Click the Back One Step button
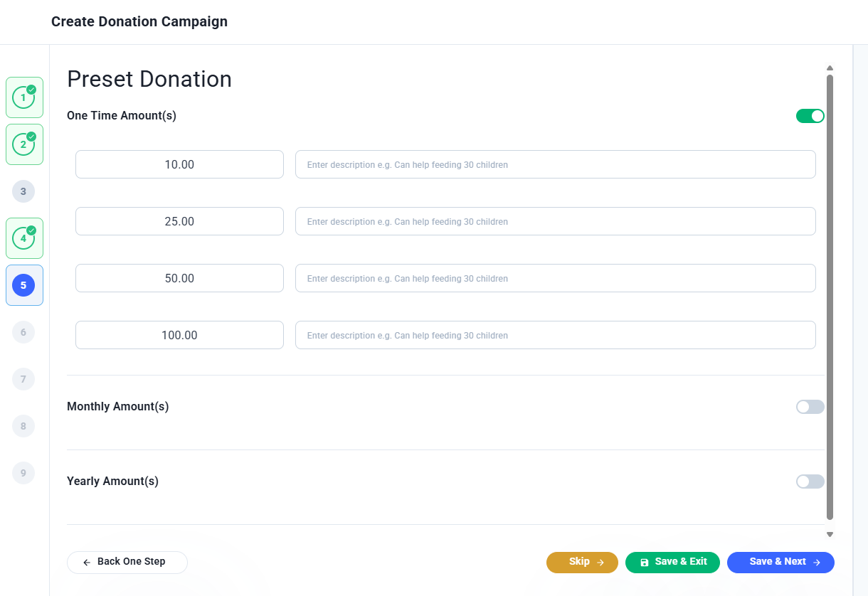Image resolution: width=868 pixels, height=596 pixels. tap(127, 562)
